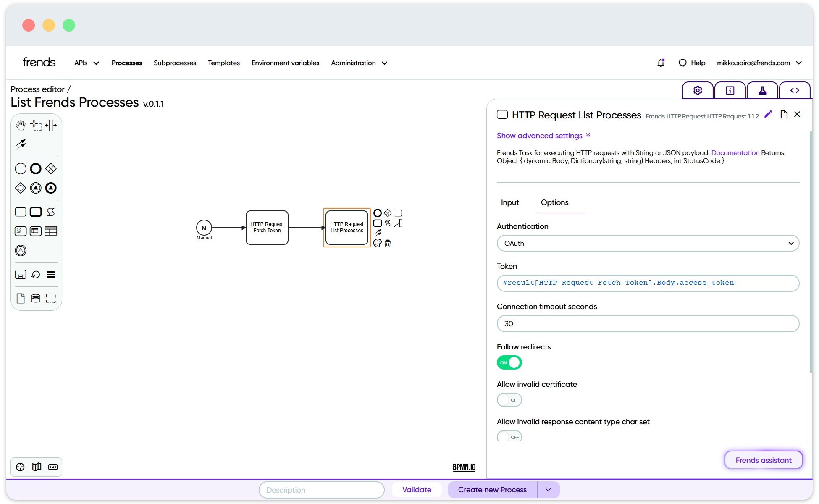Select the gateway tool in the palette
This screenshot has height=504, width=819.
(51, 168)
